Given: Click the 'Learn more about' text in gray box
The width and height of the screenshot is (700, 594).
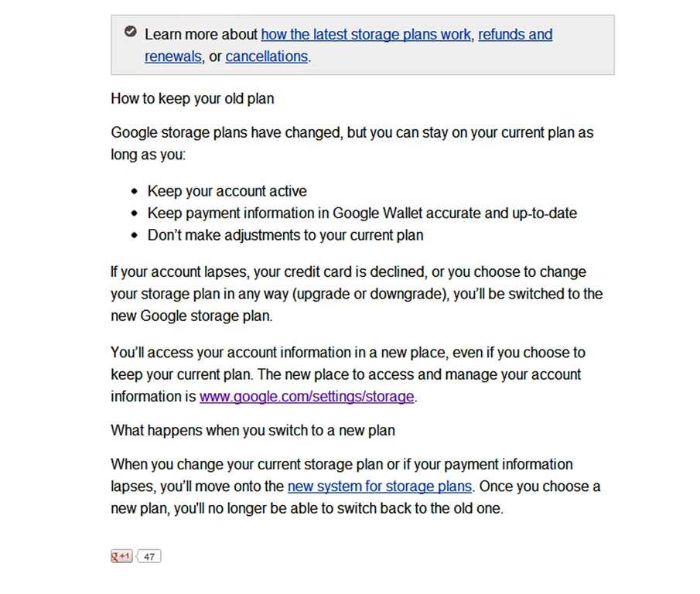Looking at the screenshot, I should click(x=201, y=34).
